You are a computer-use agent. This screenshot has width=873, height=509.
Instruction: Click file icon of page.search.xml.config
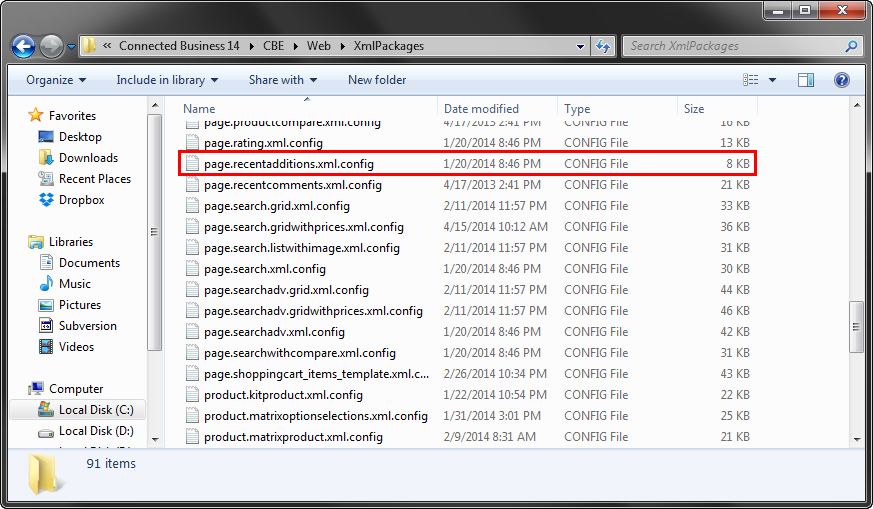click(x=192, y=269)
